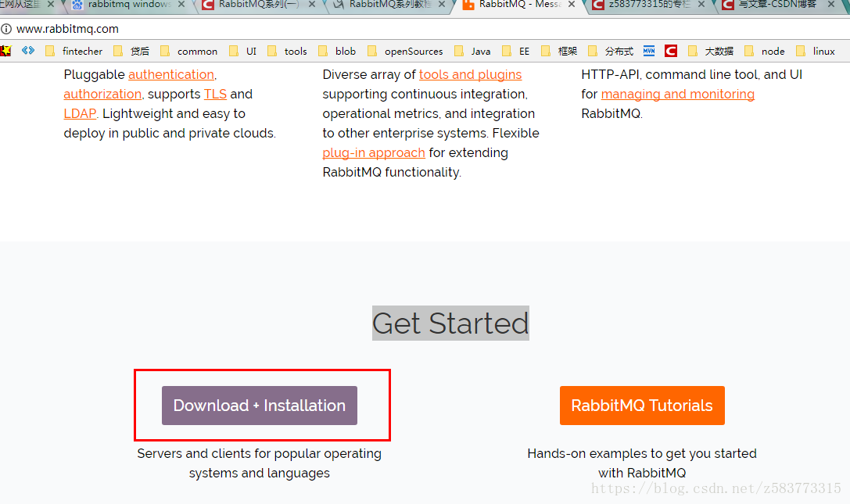Open the UI bookmark folder
Screen dimensions: 850x504
243,51
